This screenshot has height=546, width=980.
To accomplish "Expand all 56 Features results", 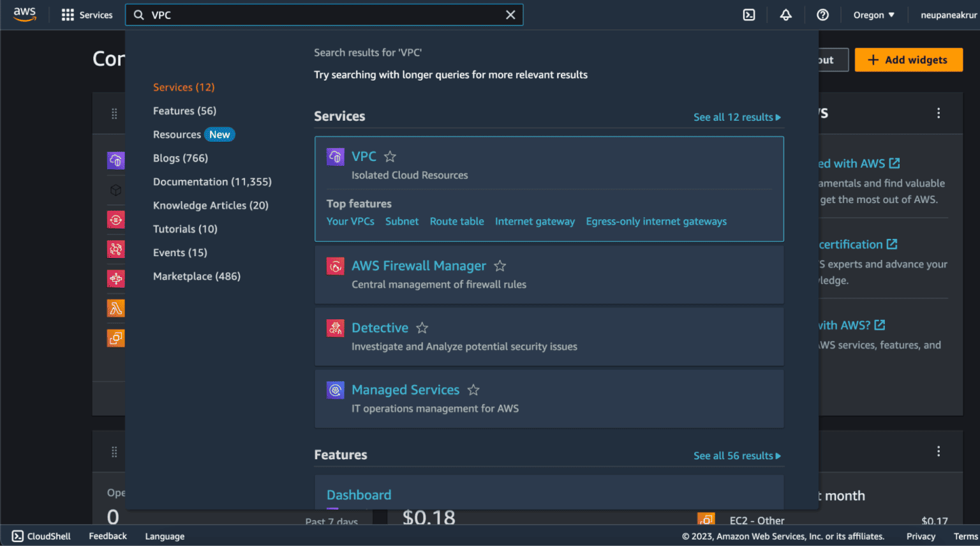I will pos(737,456).
